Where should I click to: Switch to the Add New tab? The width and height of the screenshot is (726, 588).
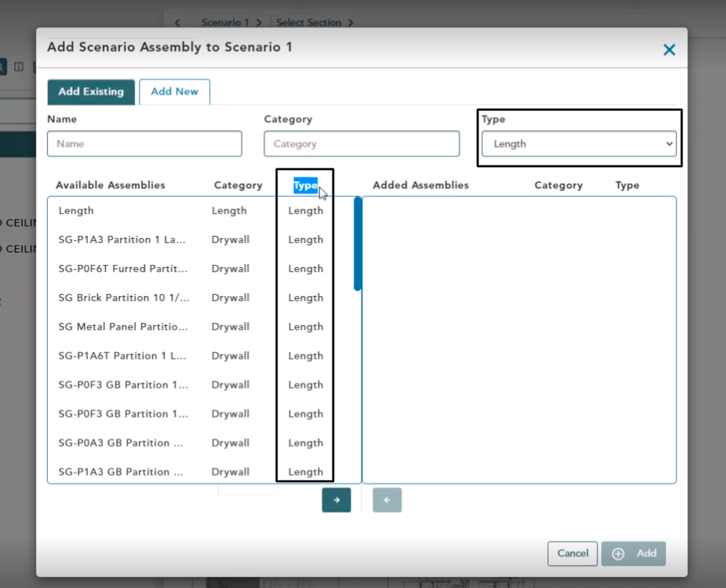[x=174, y=92]
